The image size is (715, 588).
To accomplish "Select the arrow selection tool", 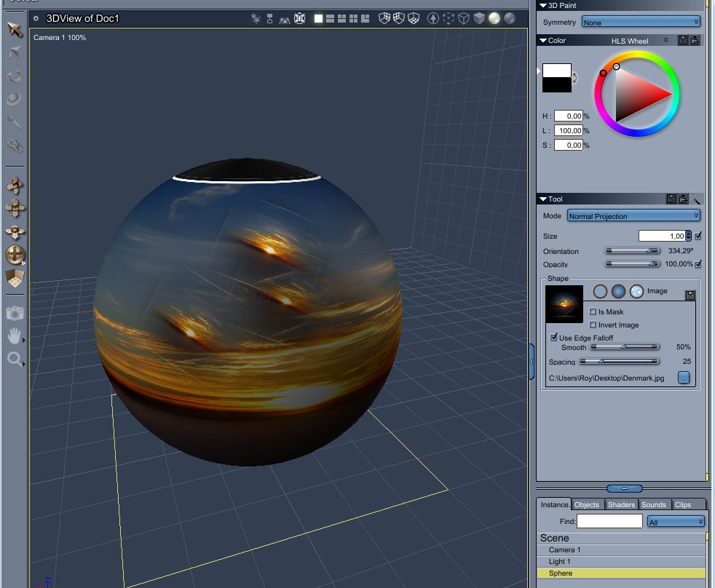I will pos(15,30).
